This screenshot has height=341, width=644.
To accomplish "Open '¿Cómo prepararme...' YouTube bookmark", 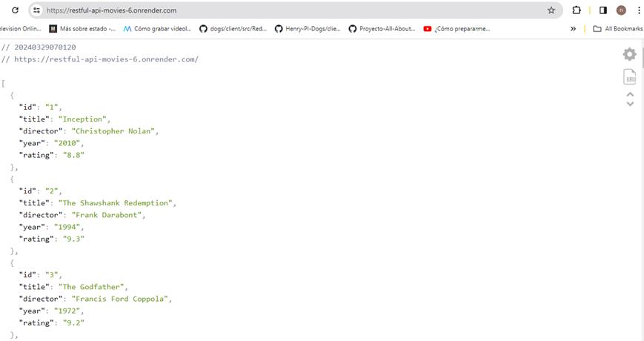I will click(457, 29).
